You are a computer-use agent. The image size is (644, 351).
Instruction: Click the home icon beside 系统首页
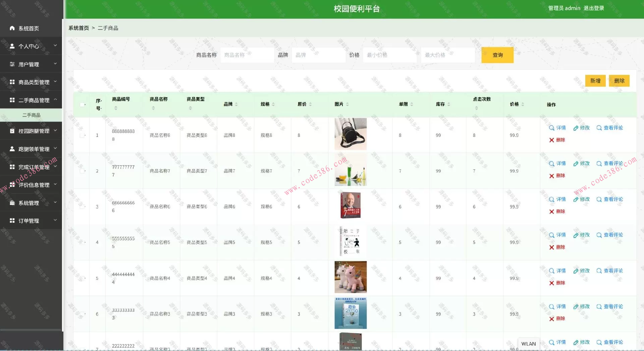point(12,28)
